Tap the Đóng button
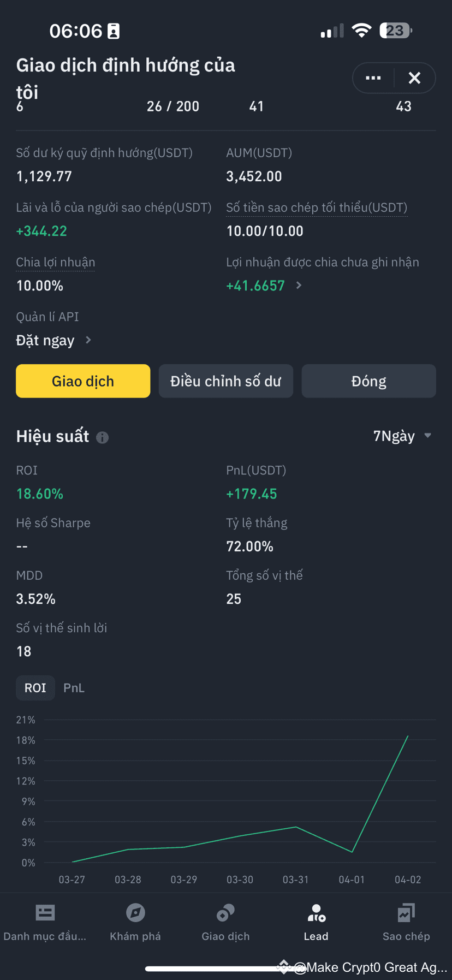Screen dimensions: 452x980 pos(369,381)
